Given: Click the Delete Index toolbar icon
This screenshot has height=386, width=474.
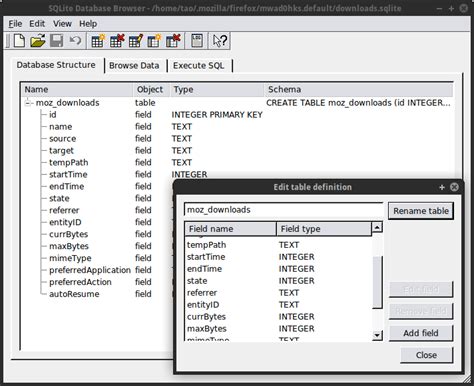Looking at the screenshot, I should tap(173, 41).
